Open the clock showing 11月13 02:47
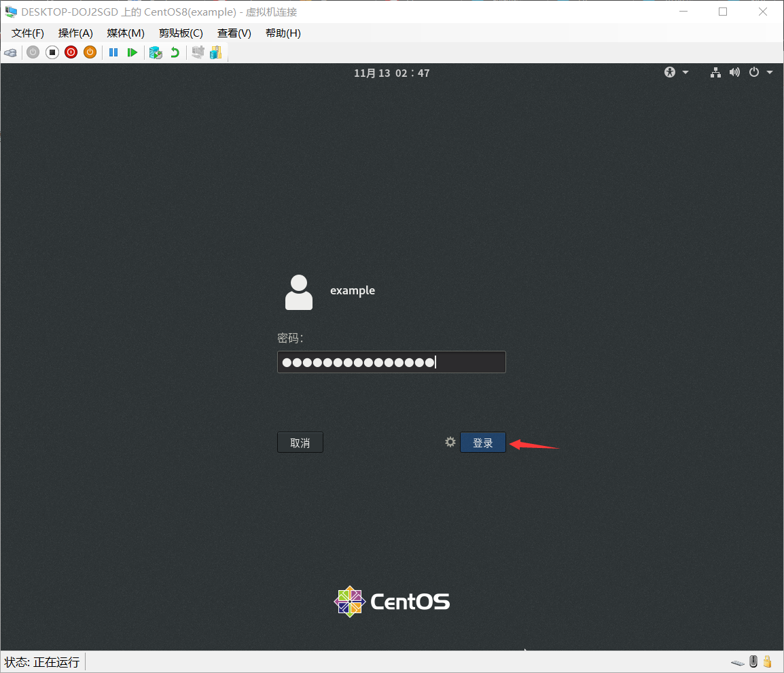Screen dimensions: 784x673 point(391,73)
